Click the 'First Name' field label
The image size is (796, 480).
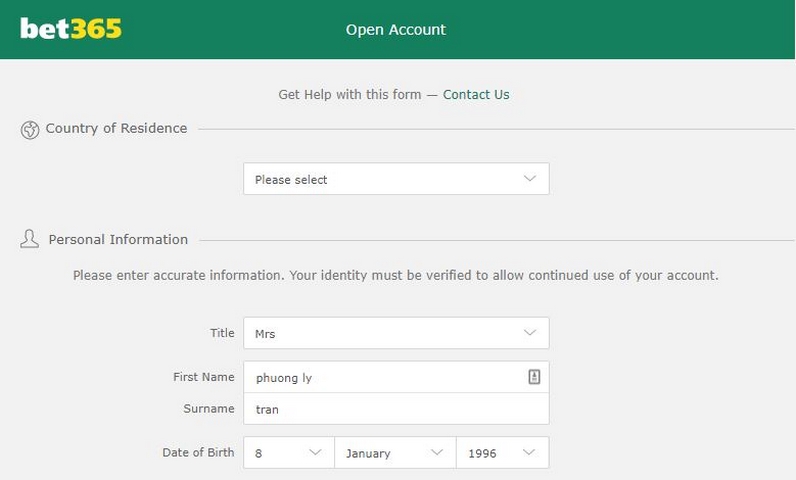pos(204,377)
